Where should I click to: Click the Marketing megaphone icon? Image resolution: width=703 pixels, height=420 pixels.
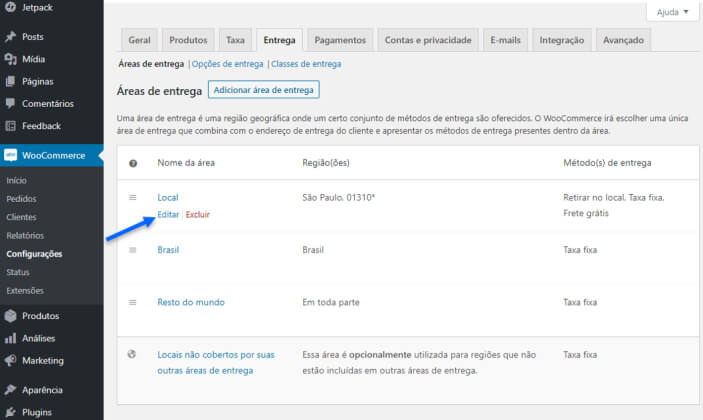(10, 360)
